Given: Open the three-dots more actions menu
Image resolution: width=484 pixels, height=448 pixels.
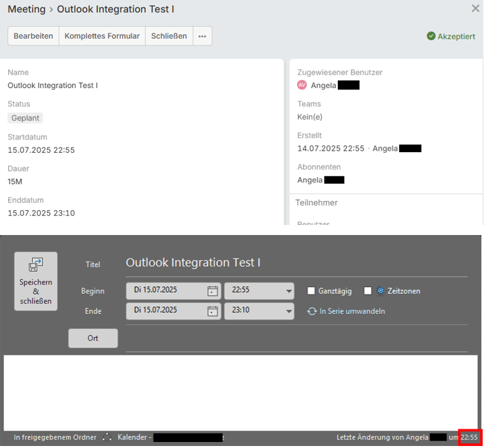Looking at the screenshot, I should [x=202, y=36].
